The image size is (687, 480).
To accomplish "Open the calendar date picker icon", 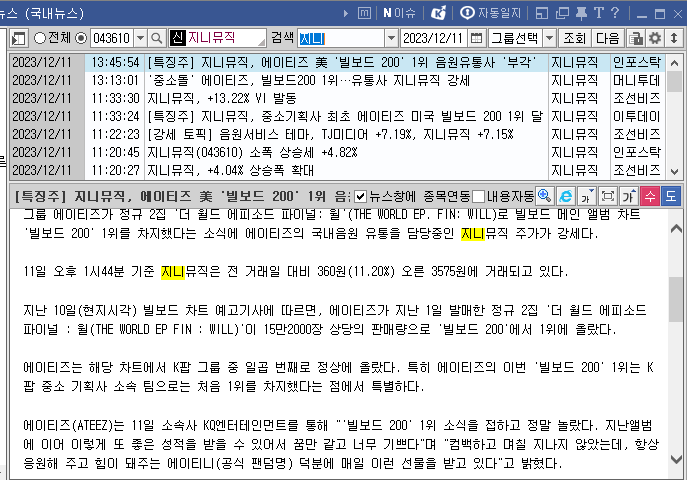I will 476,39.
